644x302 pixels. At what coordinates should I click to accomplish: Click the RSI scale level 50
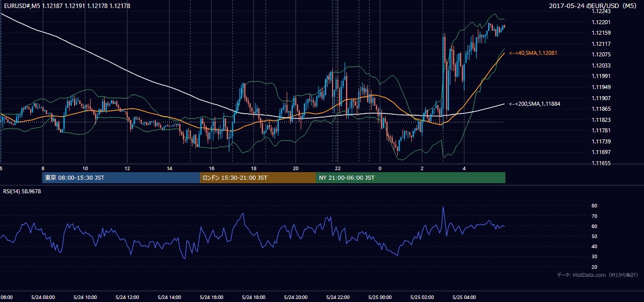tap(594, 236)
